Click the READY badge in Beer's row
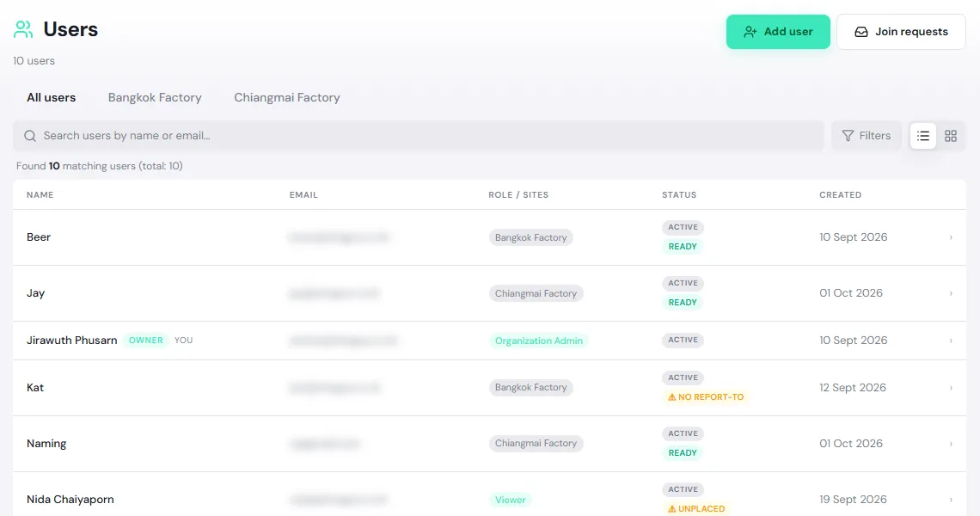Viewport: 980px width, 516px height. (683, 247)
